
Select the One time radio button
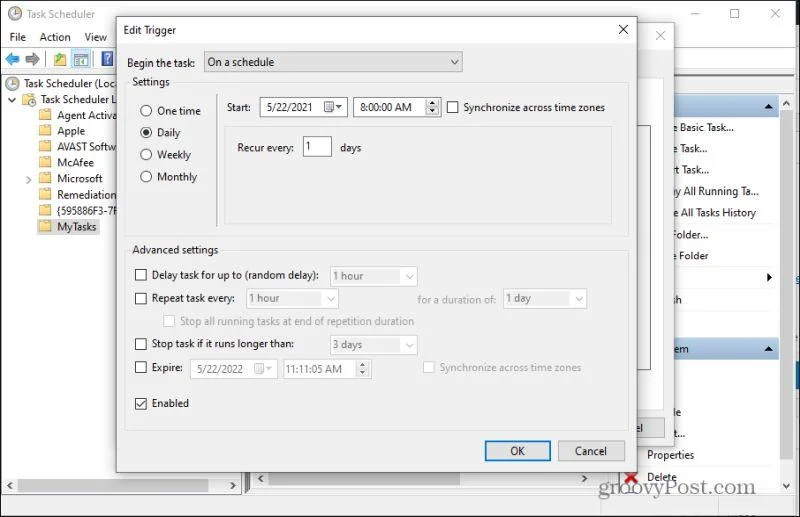point(146,111)
